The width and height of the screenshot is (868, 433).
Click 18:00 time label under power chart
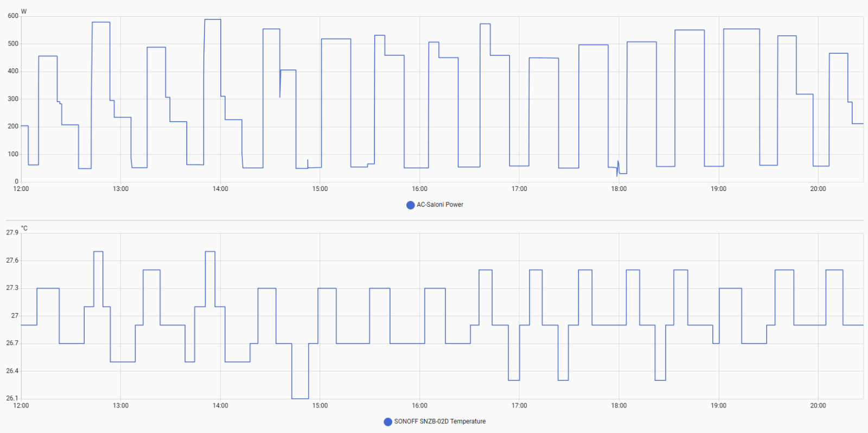point(619,189)
